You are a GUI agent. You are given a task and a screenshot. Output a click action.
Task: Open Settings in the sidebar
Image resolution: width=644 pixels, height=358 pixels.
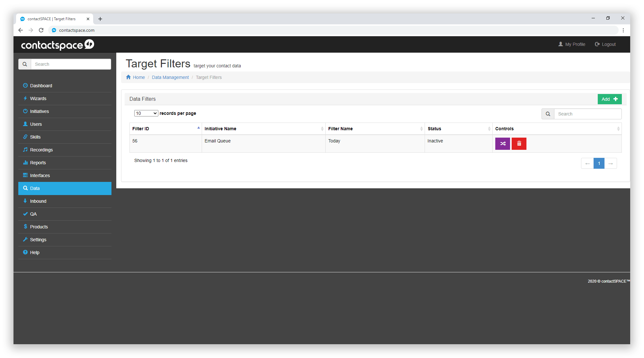[x=65, y=240]
